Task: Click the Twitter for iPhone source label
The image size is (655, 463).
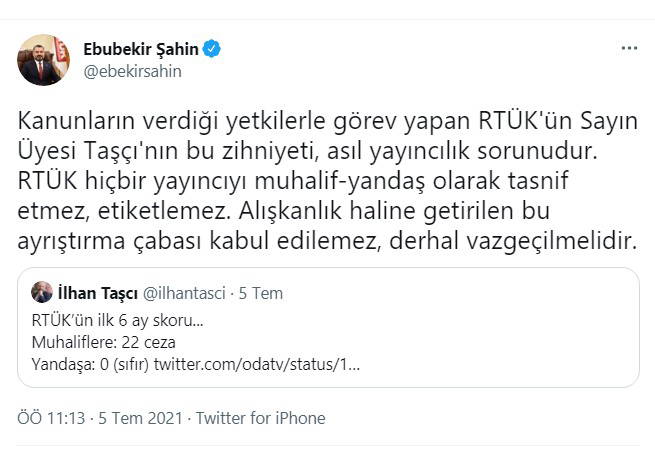Action: pyautogui.click(x=260, y=417)
